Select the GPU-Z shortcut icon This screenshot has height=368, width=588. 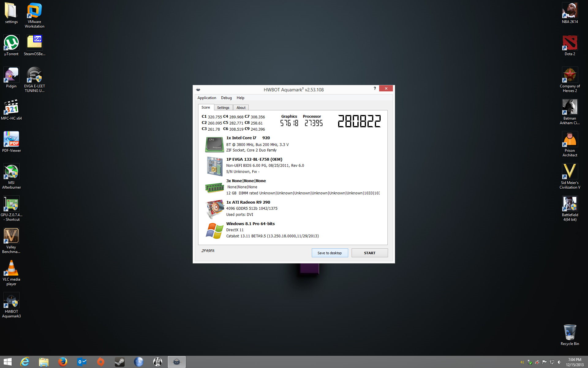11,209
